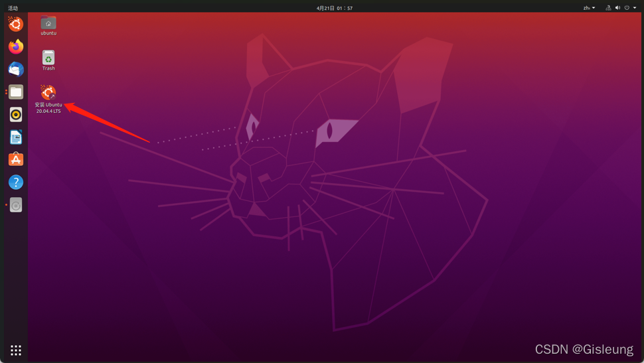Image resolution: width=644 pixels, height=363 pixels.
Task: Open Thunderbird mail client
Action: pyautogui.click(x=16, y=69)
